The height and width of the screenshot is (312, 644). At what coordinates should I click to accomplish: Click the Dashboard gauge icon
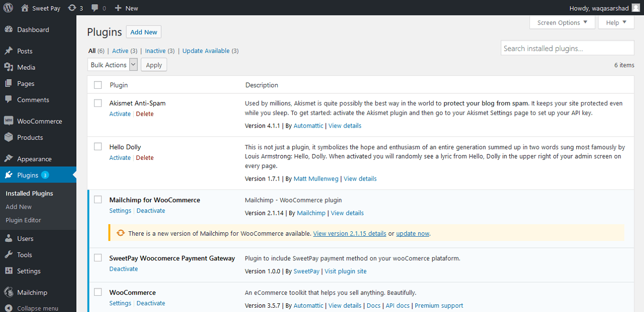pyautogui.click(x=9, y=29)
